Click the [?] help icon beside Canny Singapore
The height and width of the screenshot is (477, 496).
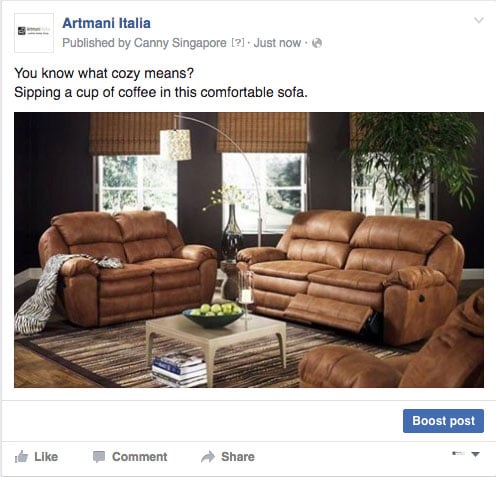click(x=238, y=43)
